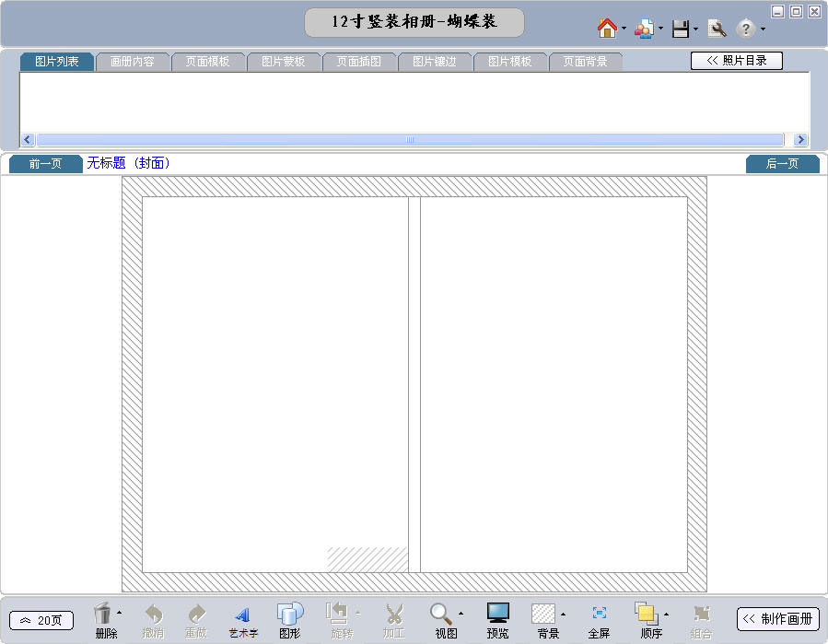Select the 艺术字 art text tool
828x644 pixels.
pyautogui.click(x=243, y=615)
